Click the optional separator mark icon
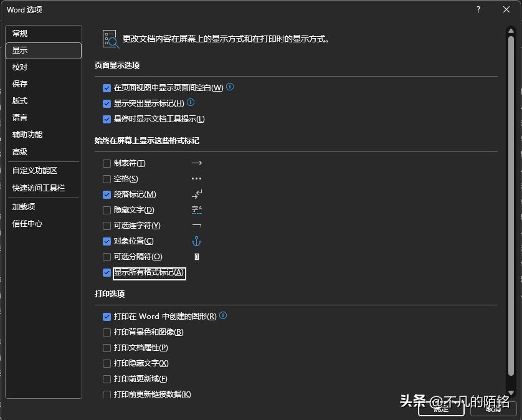Viewport: 522px width, 420px height. click(197, 256)
